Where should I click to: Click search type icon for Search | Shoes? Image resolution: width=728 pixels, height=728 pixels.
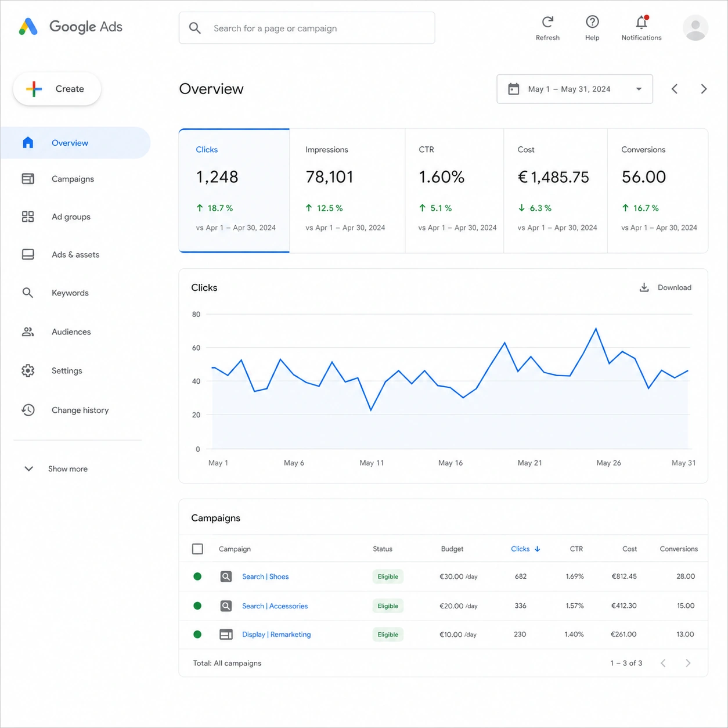pyautogui.click(x=226, y=576)
